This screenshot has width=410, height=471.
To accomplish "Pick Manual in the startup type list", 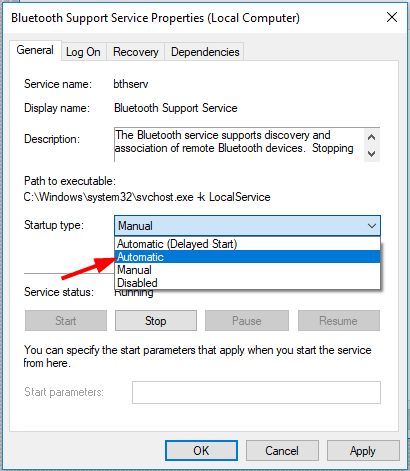I will coord(247,270).
